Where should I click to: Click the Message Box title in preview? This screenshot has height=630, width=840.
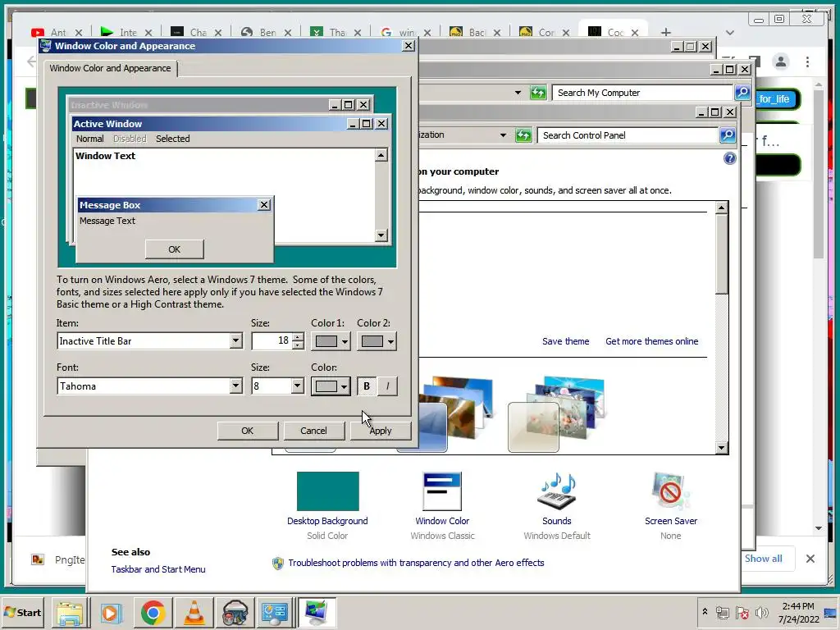[x=110, y=205]
